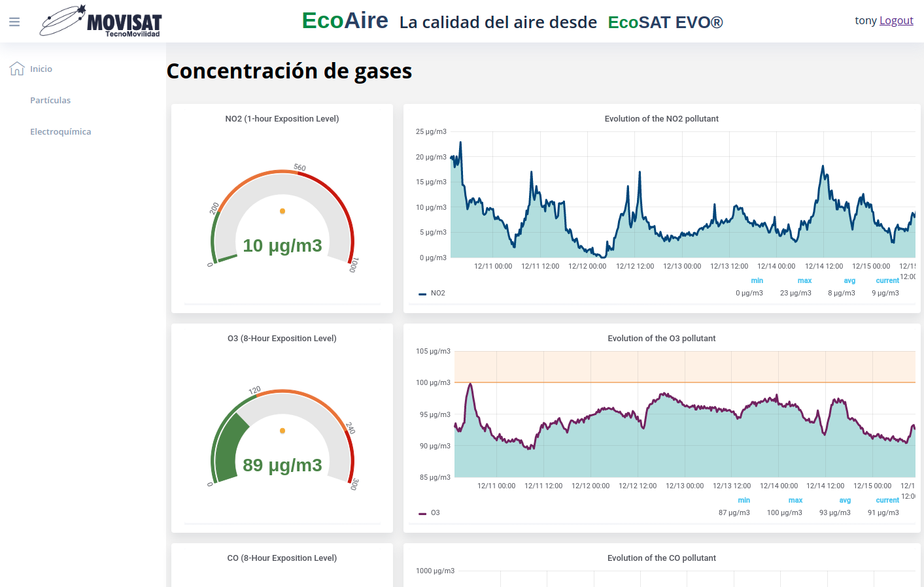Viewport: 924px width, 587px height.
Task: Open CO 8-Hour Exposition Level panel title
Action: [x=282, y=558]
